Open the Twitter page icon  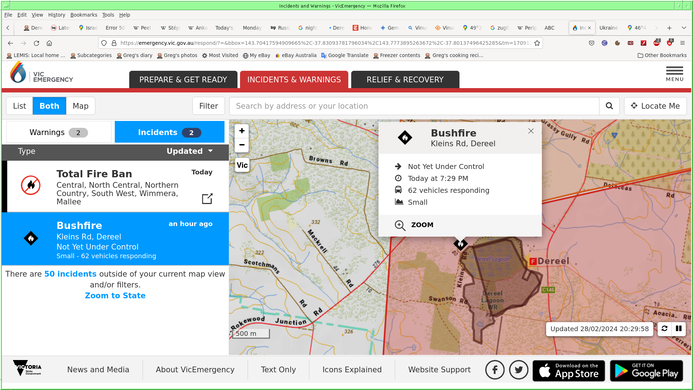coord(518,370)
